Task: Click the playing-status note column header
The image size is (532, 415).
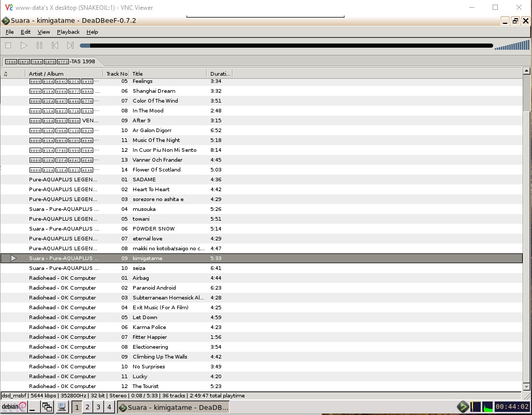Action: (x=13, y=74)
